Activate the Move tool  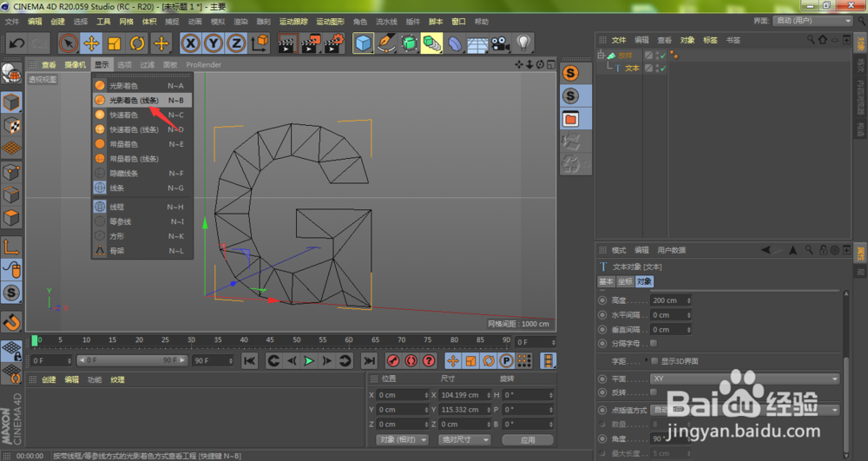point(91,43)
